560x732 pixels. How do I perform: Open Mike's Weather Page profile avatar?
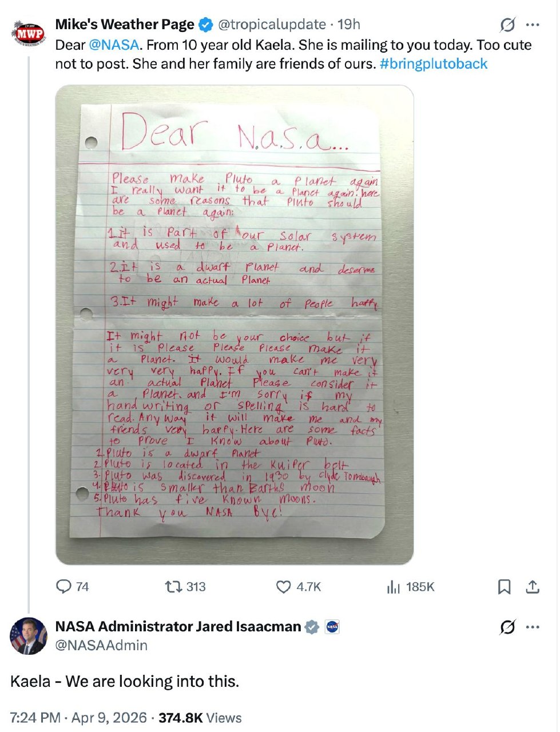tap(29, 33)
